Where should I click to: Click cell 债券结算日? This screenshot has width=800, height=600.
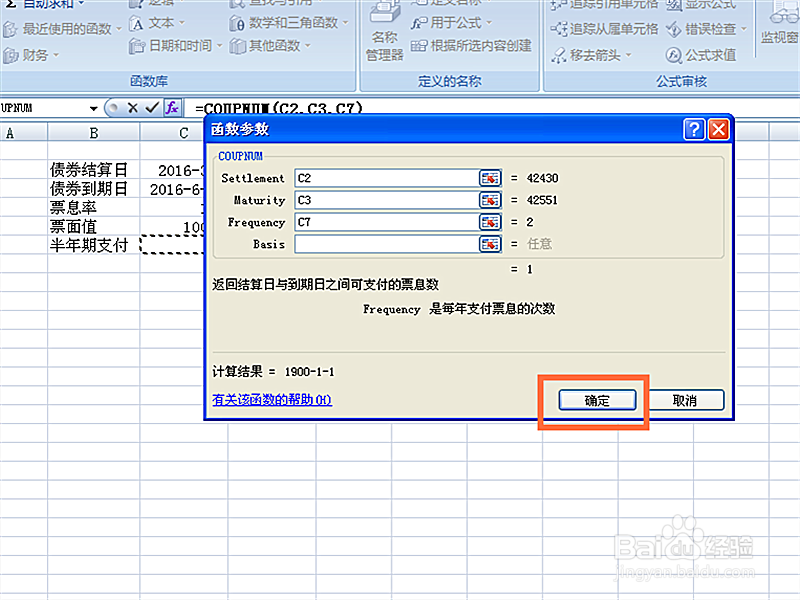coord(94,170)
